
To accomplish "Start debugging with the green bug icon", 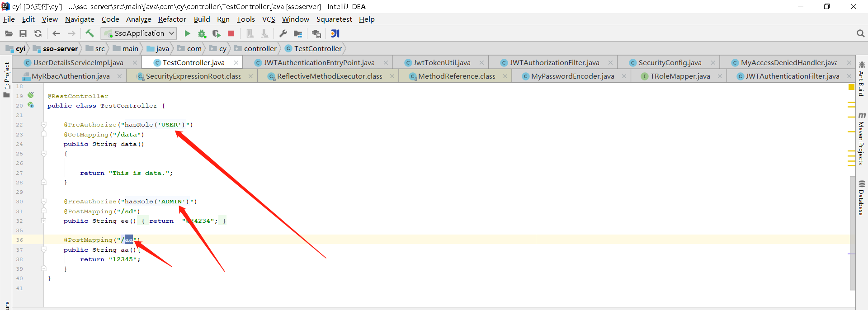I will point(202,33).
